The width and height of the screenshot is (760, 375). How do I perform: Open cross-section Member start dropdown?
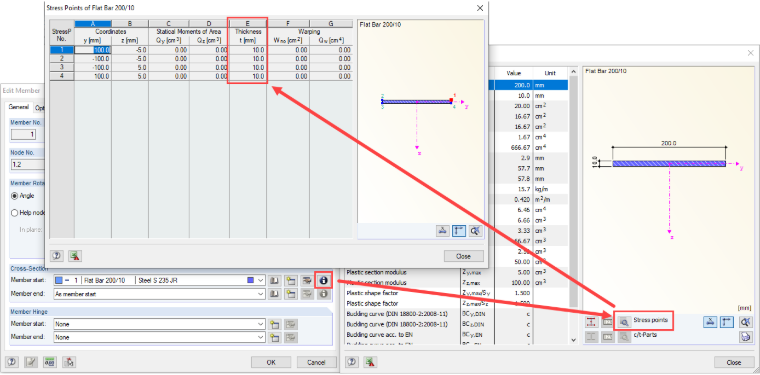pyautogui.click(x=261, y=280)
